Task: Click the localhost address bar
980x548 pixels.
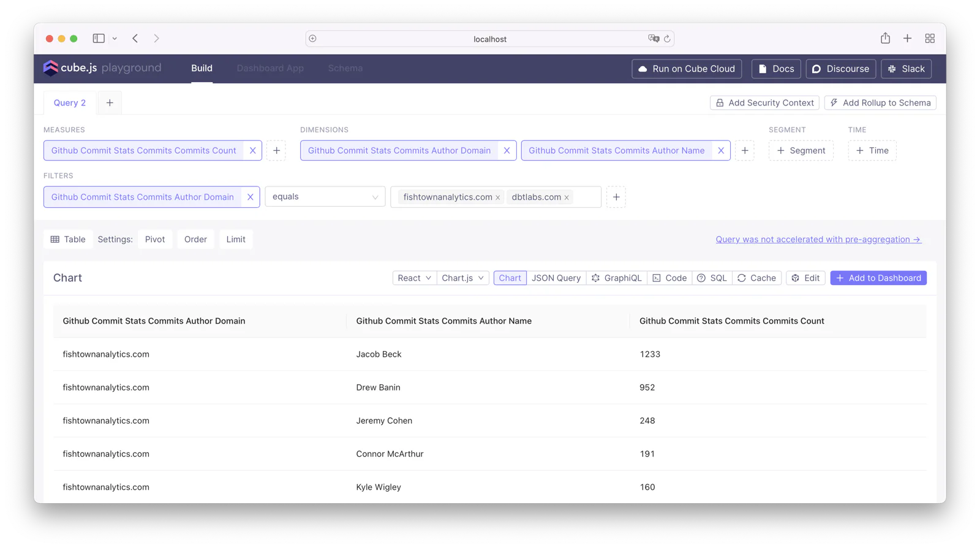Action: pyautogui.click(x=490, y=39)
